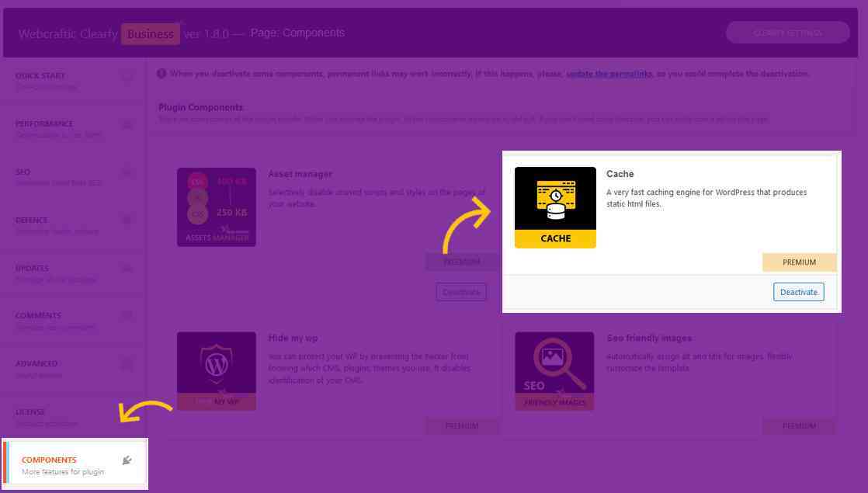Screen dimensions: 868x493
Task: Click the icon next to Performance
Action: [x=127, y=124]
